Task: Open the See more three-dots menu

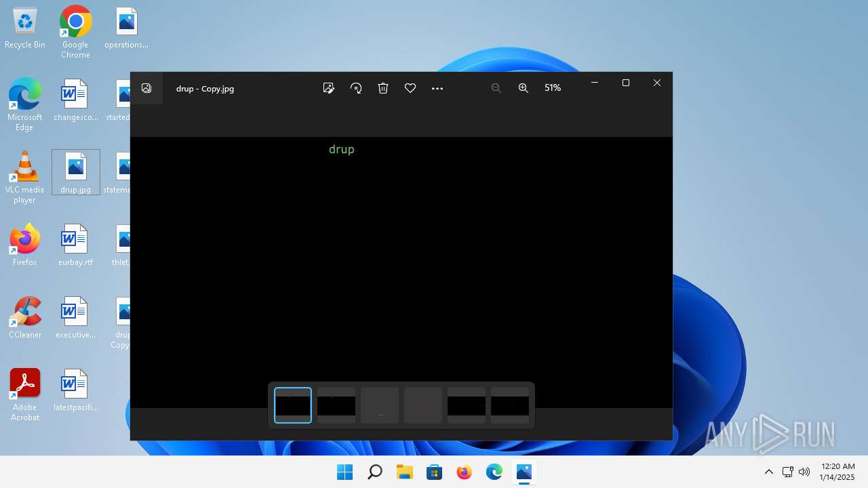Action: [x=437, y=88]
